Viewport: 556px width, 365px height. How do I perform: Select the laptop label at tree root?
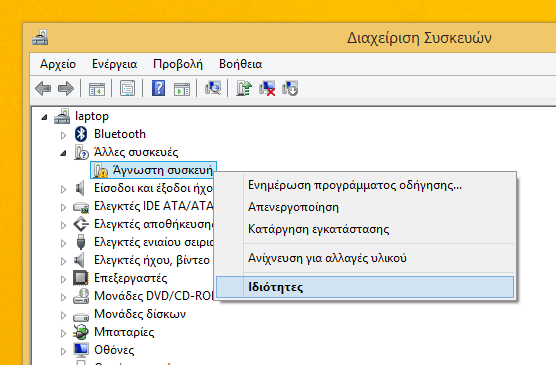point(92,116)
